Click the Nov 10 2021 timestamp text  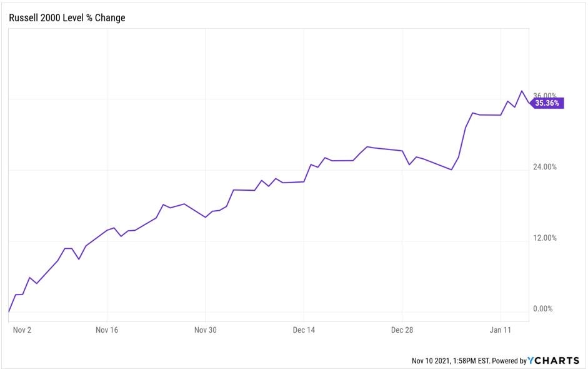tap(450, 361)
